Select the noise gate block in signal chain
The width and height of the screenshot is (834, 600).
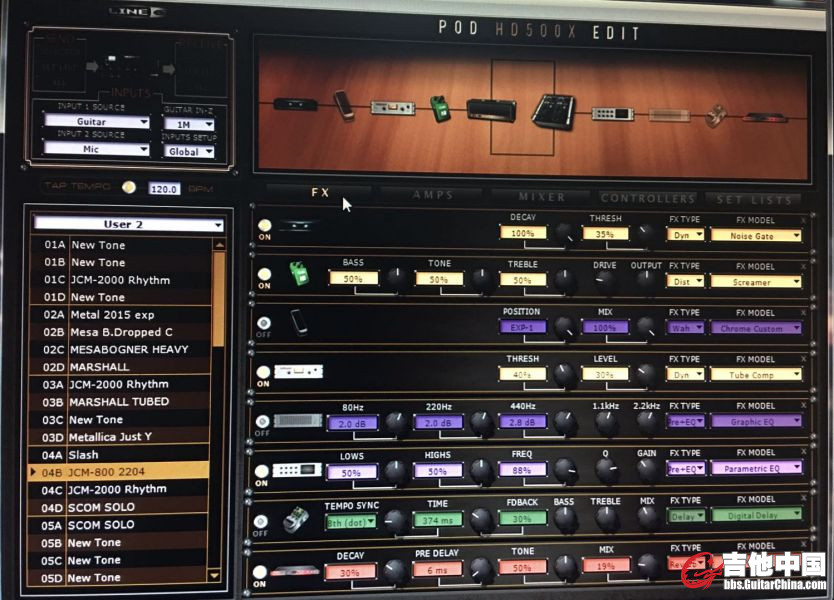296,104
